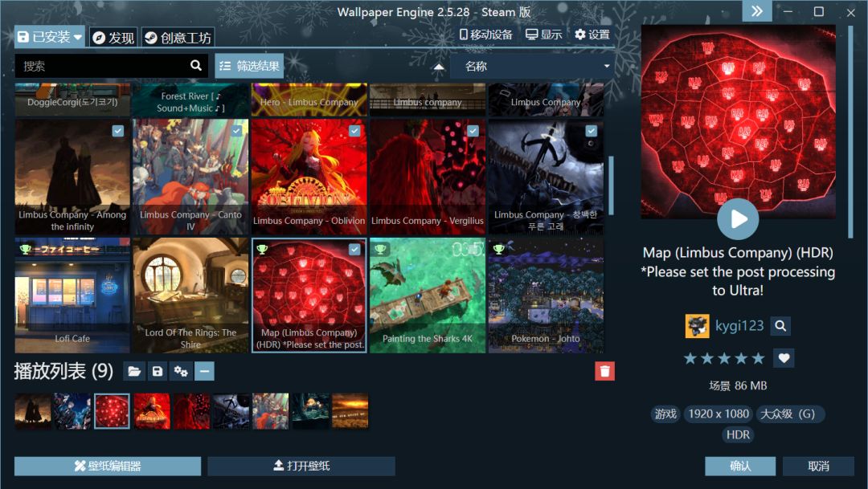Image resolution: width=868 pixels, height=489 pixels.
Task: Select Hero - Limbus Company wallpaper
Action: 309,100
